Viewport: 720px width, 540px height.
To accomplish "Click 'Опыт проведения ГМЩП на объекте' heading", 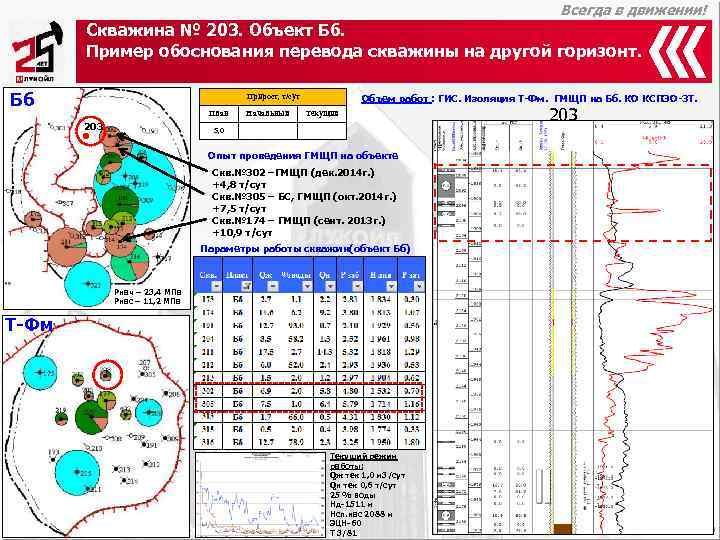I will pyautogui.click(x=303, y=156).
